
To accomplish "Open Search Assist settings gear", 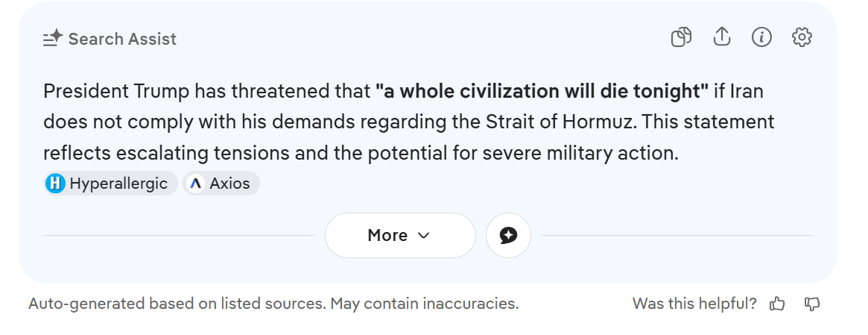I will point(802,37).
